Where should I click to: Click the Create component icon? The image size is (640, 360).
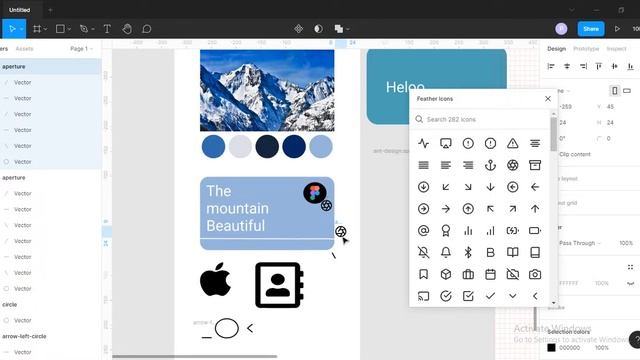tap(298, 29)
